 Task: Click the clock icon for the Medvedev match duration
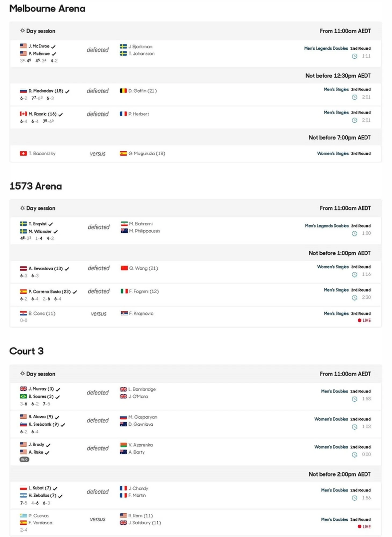(x=354, y=97)
